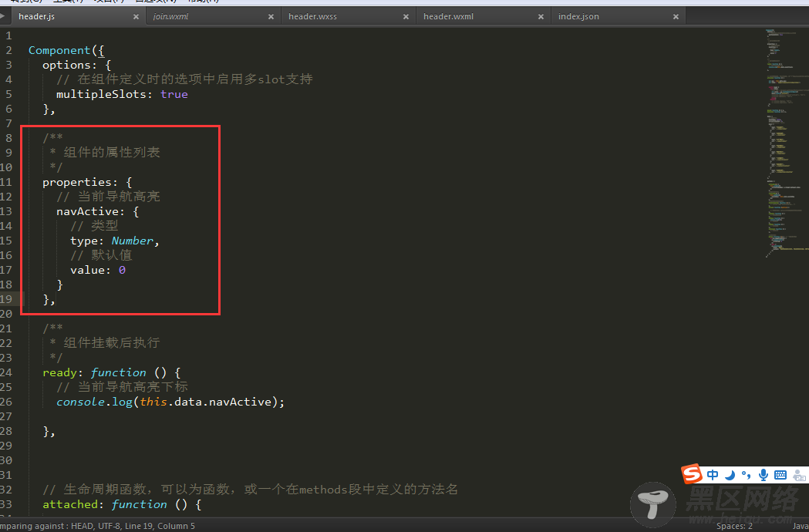
Task: Click the comment '// 默认值'
Action: coord(101,255)
